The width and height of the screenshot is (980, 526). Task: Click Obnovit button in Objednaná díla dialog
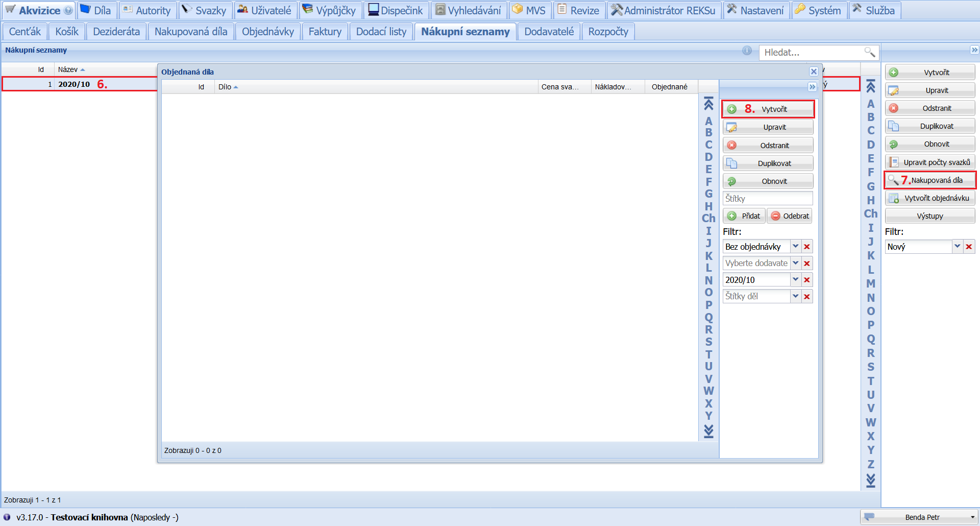tap(768, 181)
